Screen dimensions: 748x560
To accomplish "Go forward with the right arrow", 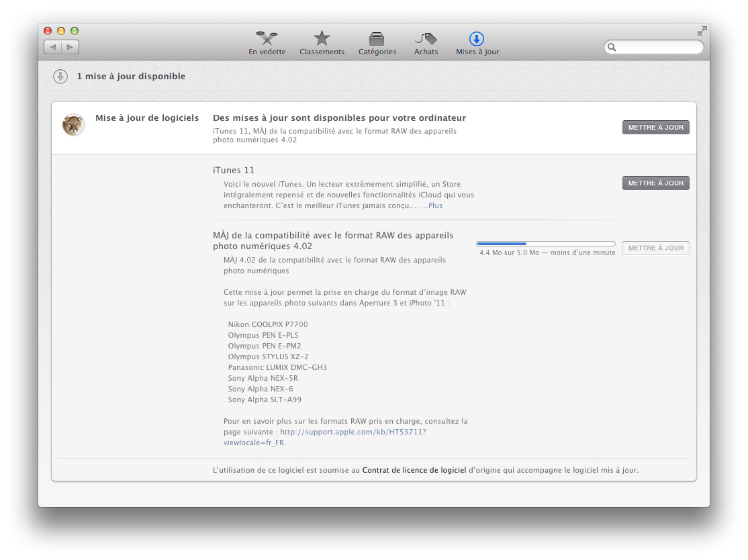I will click(70, 47).
